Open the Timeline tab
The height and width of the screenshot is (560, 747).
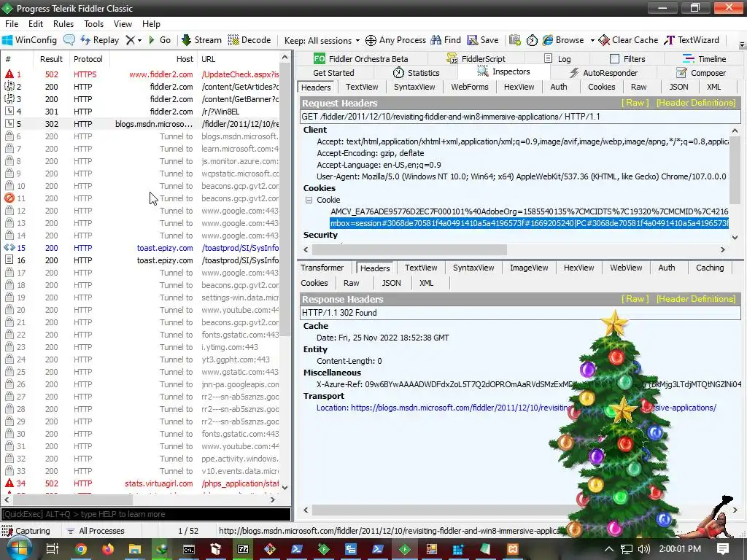[704, 58]
